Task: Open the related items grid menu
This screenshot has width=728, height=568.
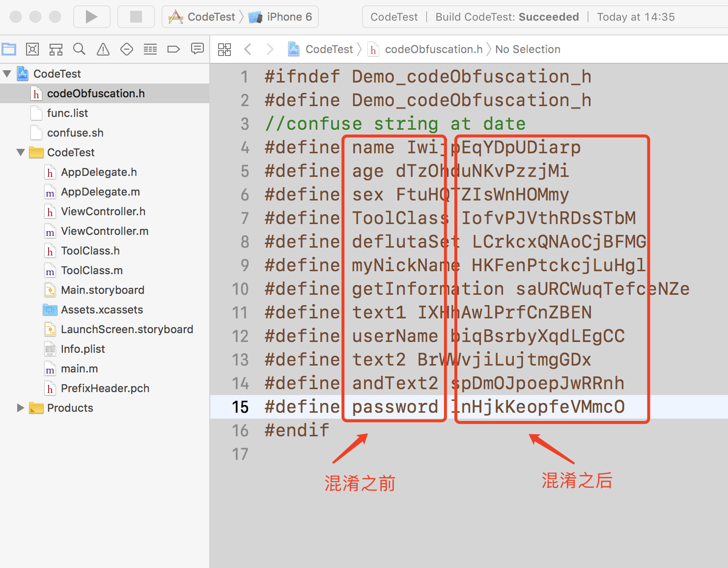Action: click(x=224, y=49)
